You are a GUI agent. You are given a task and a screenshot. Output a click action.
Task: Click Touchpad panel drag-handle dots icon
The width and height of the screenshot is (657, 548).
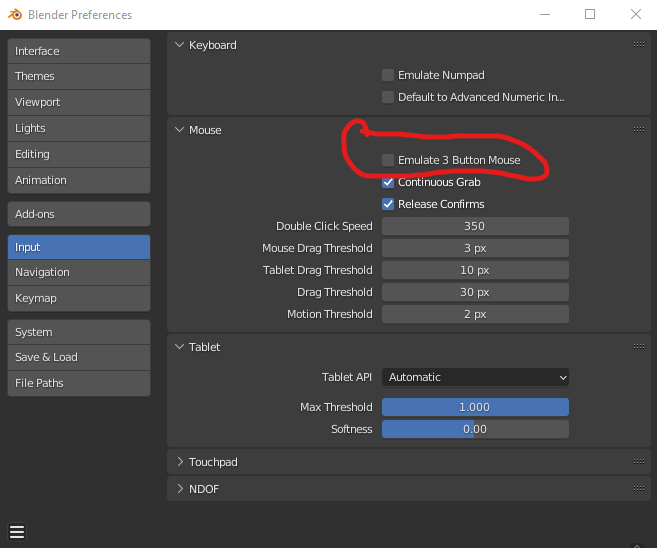pos(638,462)
